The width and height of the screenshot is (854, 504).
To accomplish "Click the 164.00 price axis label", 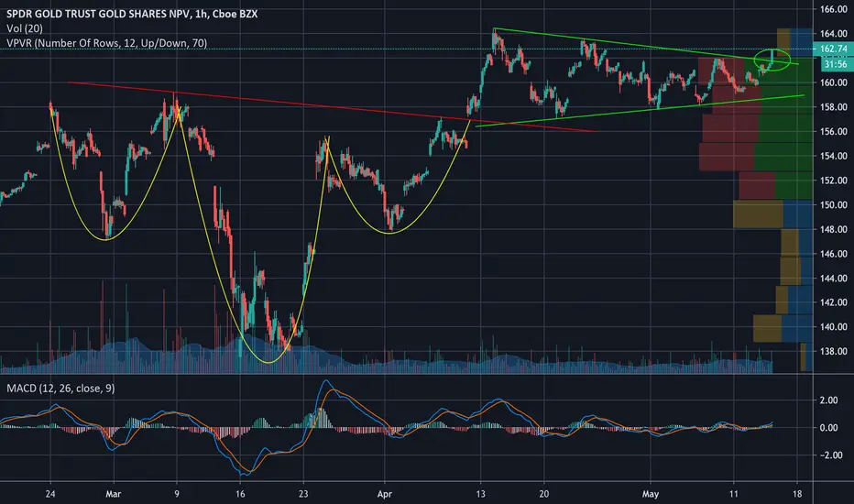I will [x=833, y=34].
